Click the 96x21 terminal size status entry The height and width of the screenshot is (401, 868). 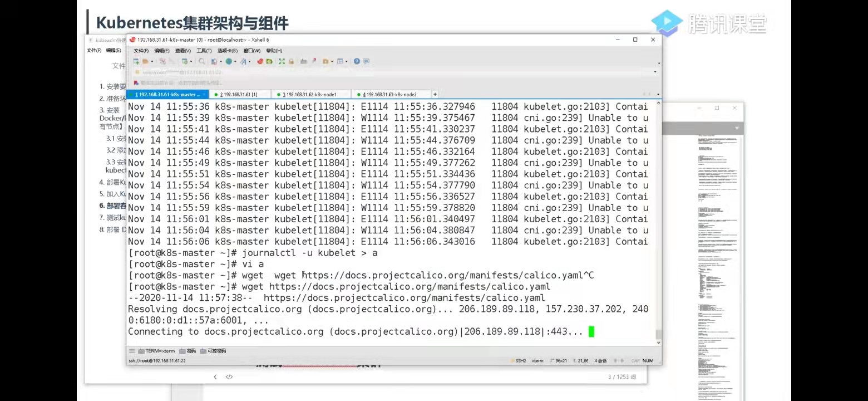[560, 361]
